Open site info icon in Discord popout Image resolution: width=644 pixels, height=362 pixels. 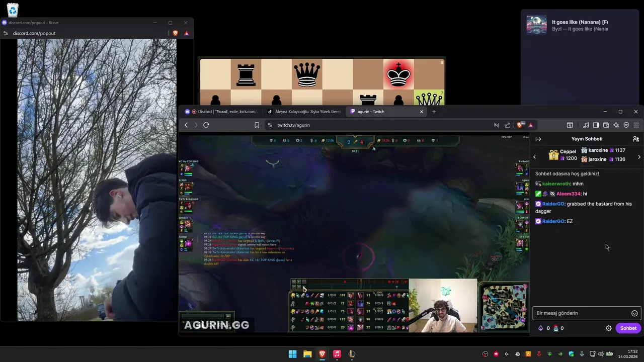tap(6, 33)
